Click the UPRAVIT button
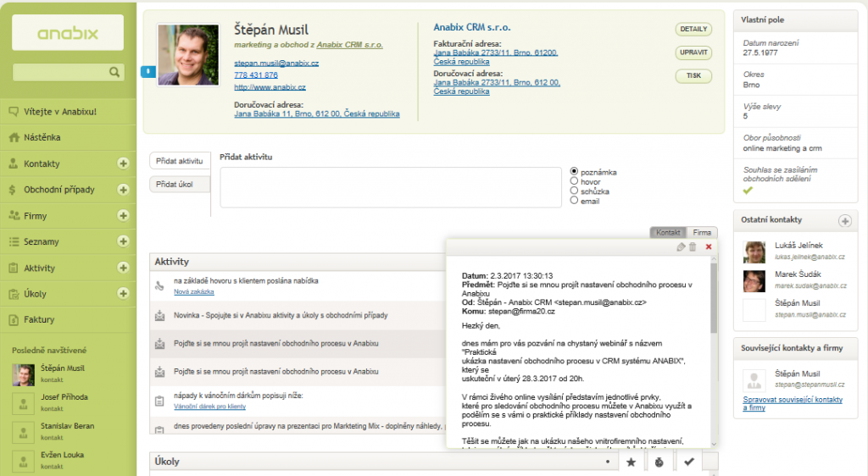The image size is (868, 476). tap(693, 53)
